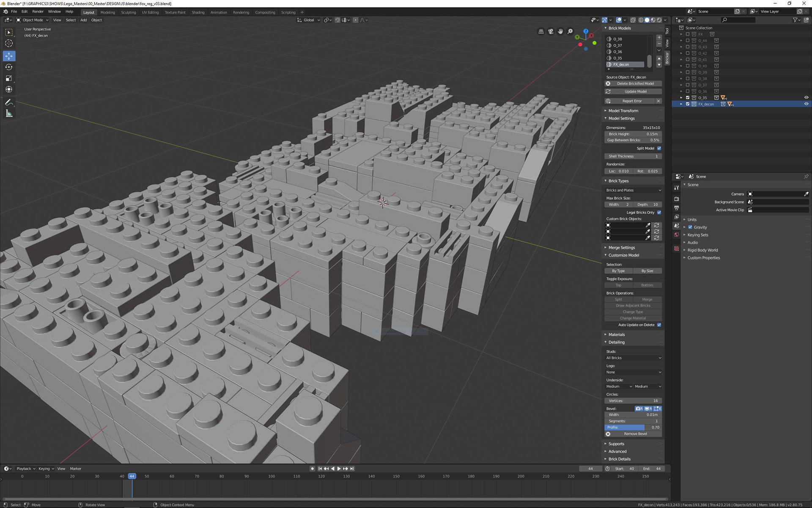Toggle Auto Update on Delete checkbox
812x508 pixels.
coord(659,325)
